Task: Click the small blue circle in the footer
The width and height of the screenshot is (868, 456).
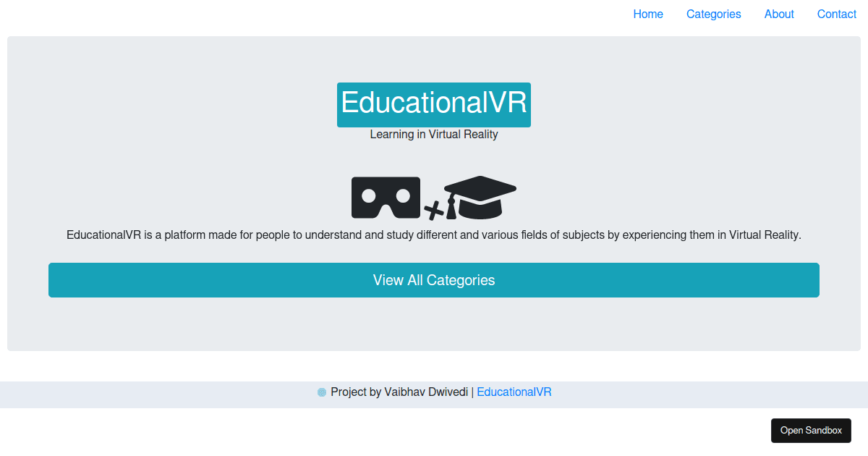Action: [x=322, y=392]
